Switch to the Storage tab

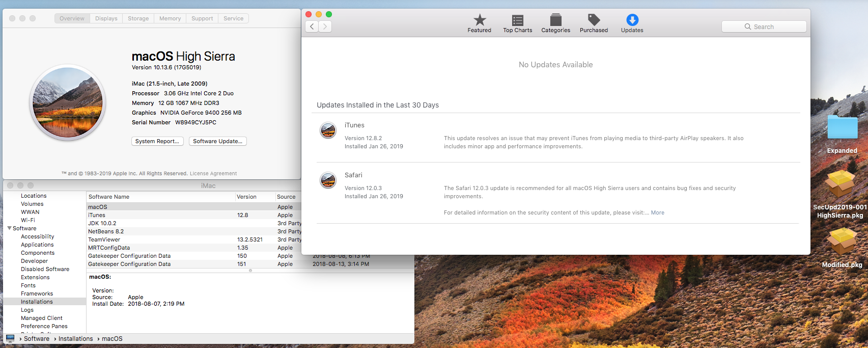click(x=138, y=18)
